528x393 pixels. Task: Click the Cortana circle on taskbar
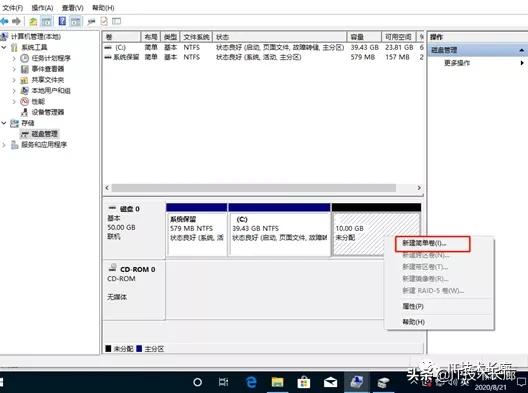198,382
